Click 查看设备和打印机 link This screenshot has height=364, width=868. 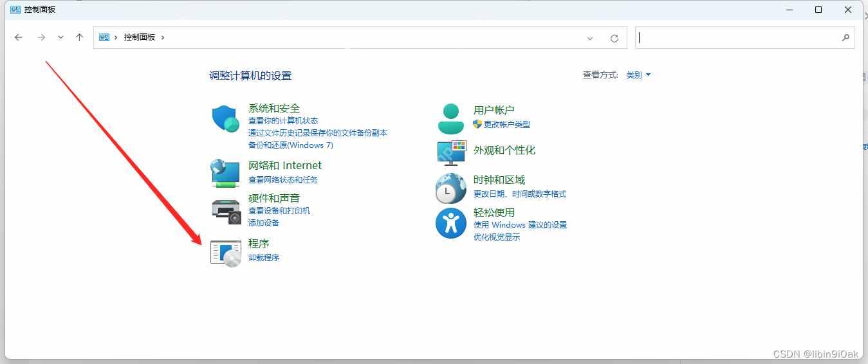[x=279, y=211]
